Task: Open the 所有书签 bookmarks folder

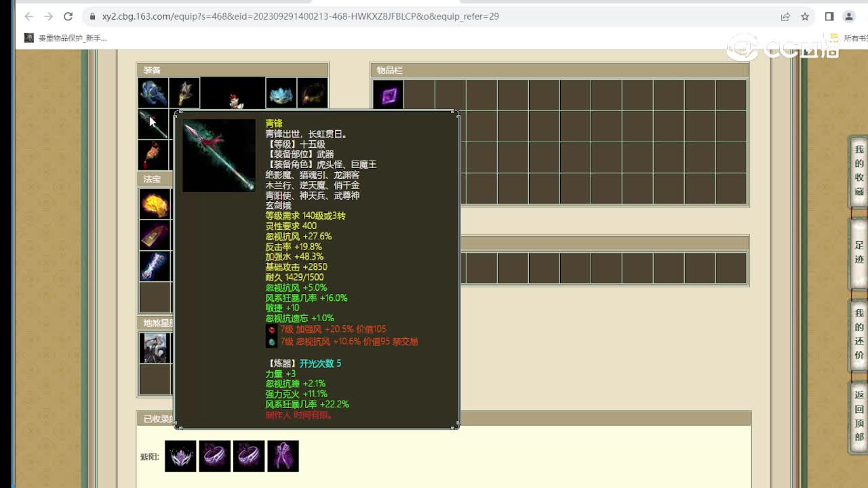Action: [850, 38]
